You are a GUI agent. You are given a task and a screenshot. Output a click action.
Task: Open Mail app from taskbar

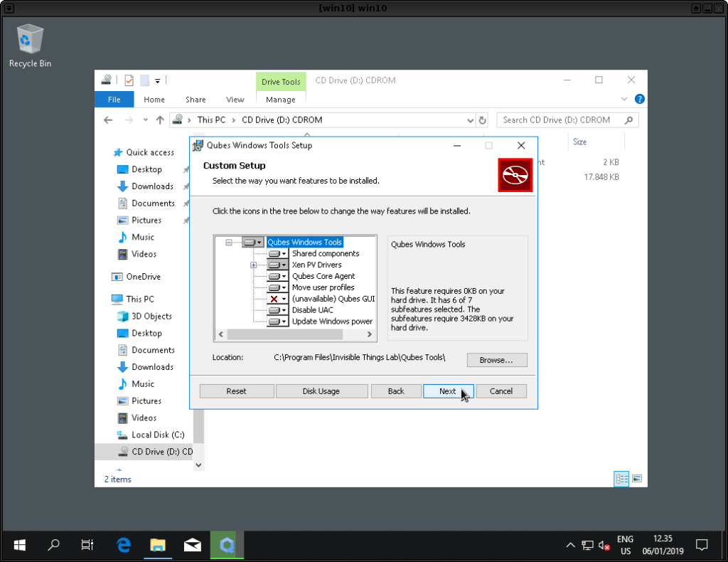tap(192, 545)
